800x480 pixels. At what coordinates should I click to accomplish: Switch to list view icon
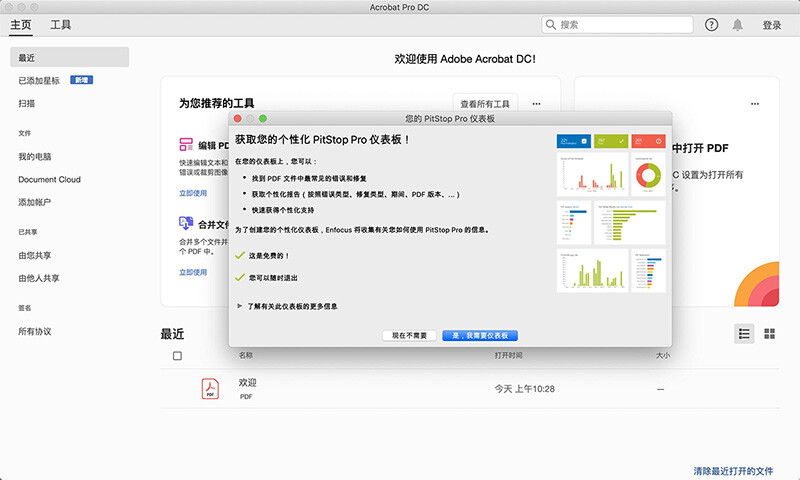pyautogui.click(x=744, y=334)
